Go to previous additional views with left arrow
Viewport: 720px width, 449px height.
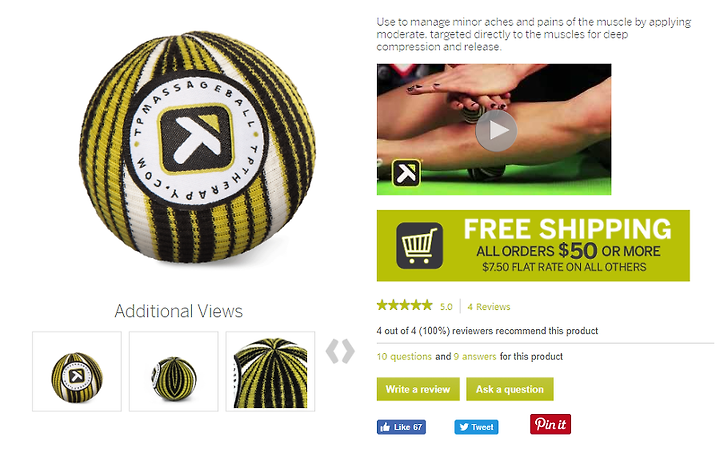pos(332,351)
